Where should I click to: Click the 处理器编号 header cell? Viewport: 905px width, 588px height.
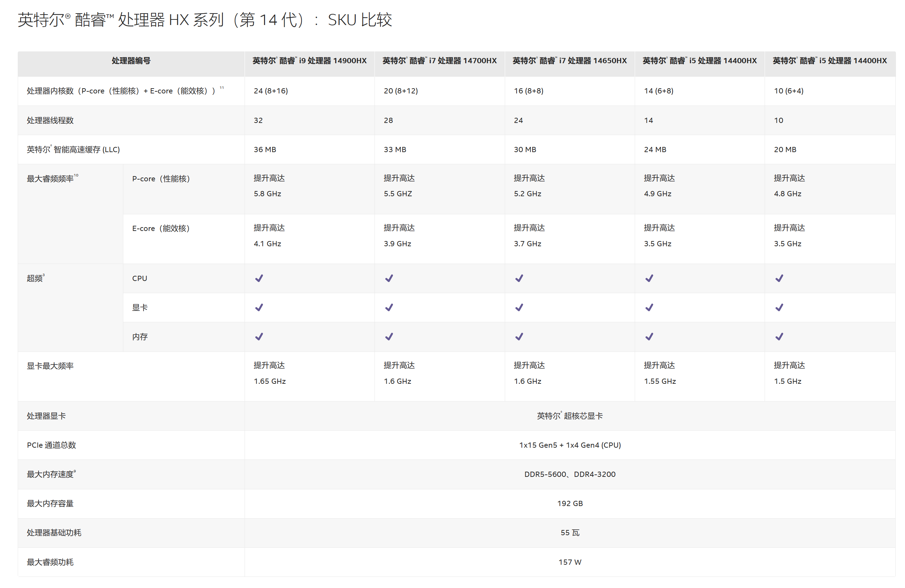tap(131, 61)
